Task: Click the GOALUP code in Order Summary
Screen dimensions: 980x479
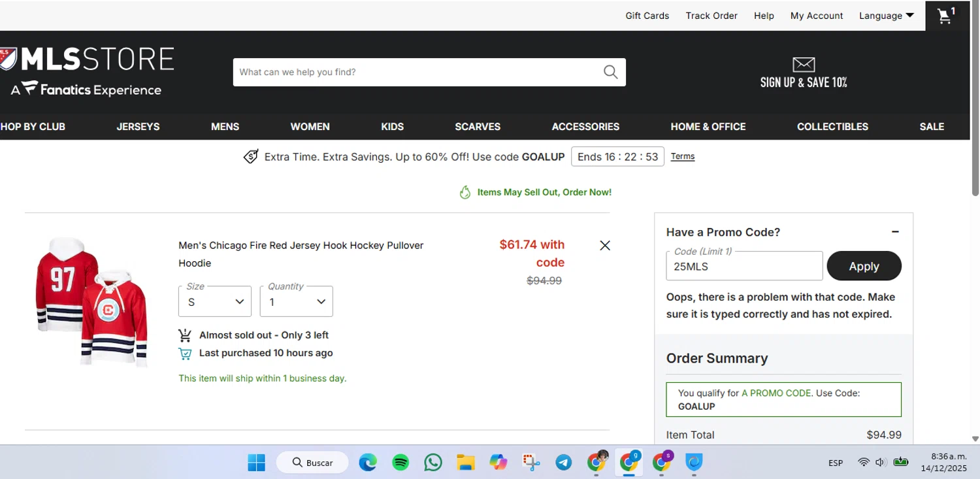Action: click(x=696, y=406)
